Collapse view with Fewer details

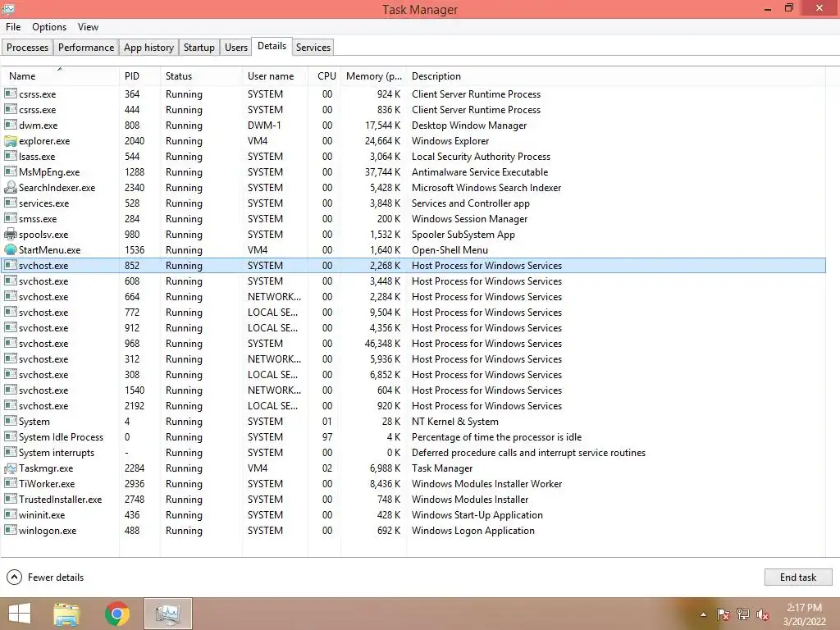45,577
